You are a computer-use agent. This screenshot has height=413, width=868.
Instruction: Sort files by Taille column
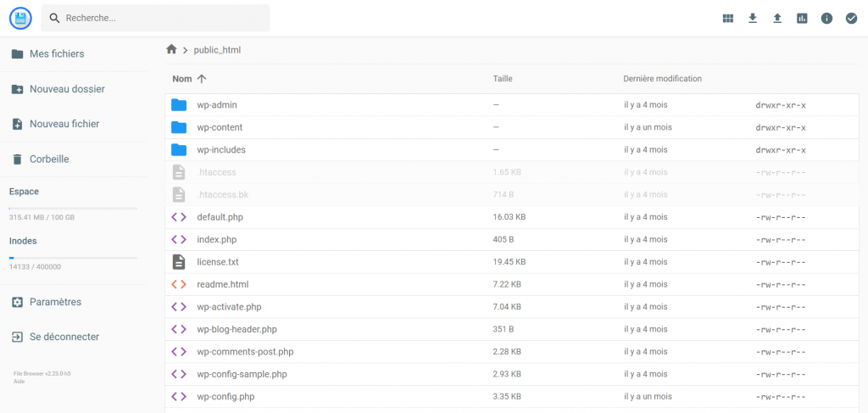[503, 79]
